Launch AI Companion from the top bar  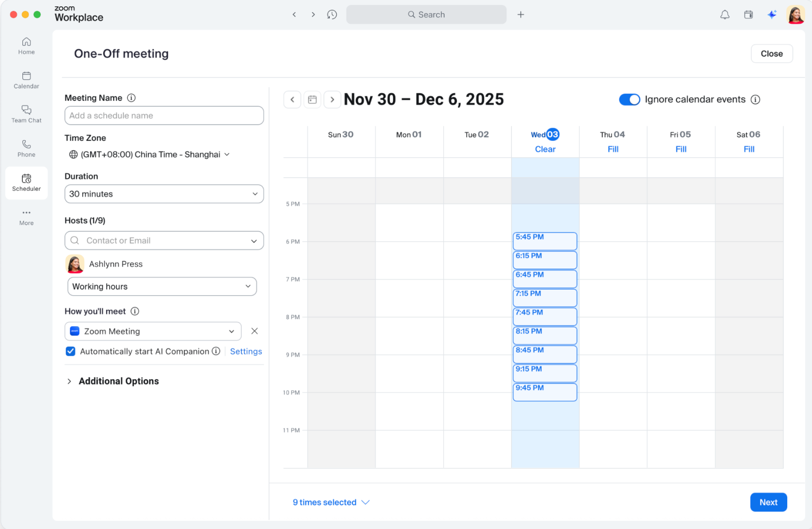click(772, 15)
